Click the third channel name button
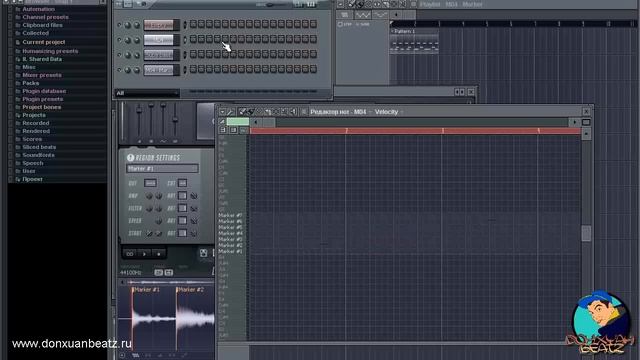 click(x=159, y=55)
